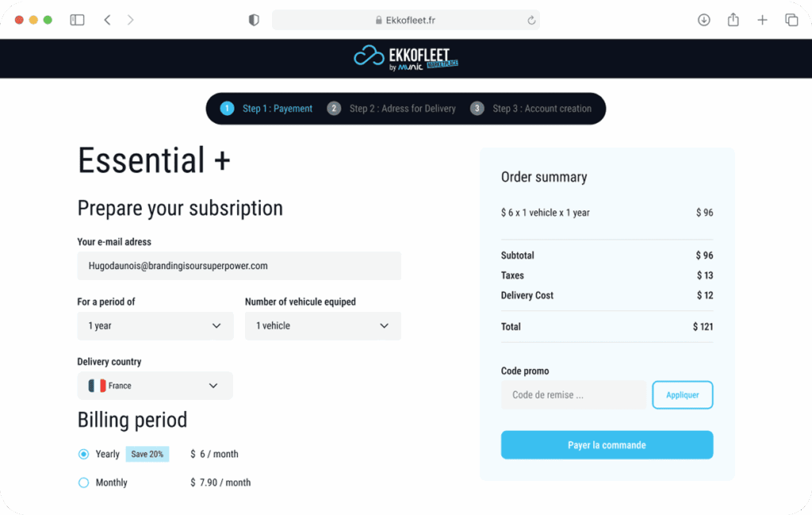Open the Delivery country dropdown
This screenshot has height=515, width=812.
coord(155,386)
